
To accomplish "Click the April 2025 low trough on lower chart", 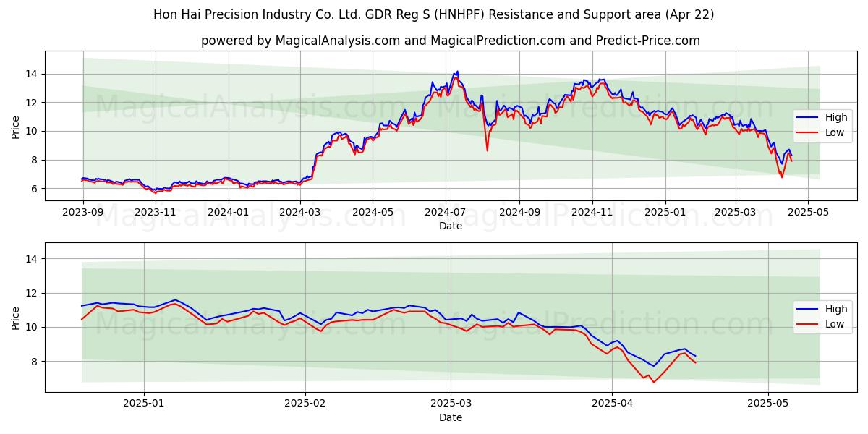I will point(653,381).
